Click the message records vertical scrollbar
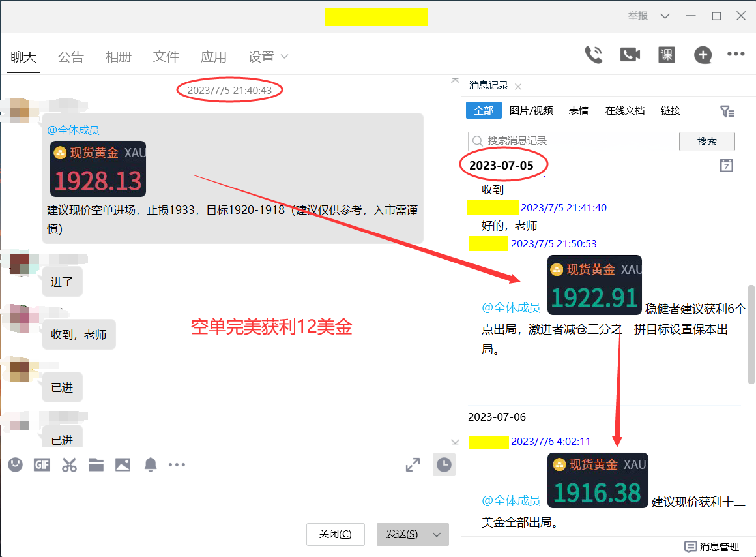Screen dimensions: 756x557 click(751, 335)
